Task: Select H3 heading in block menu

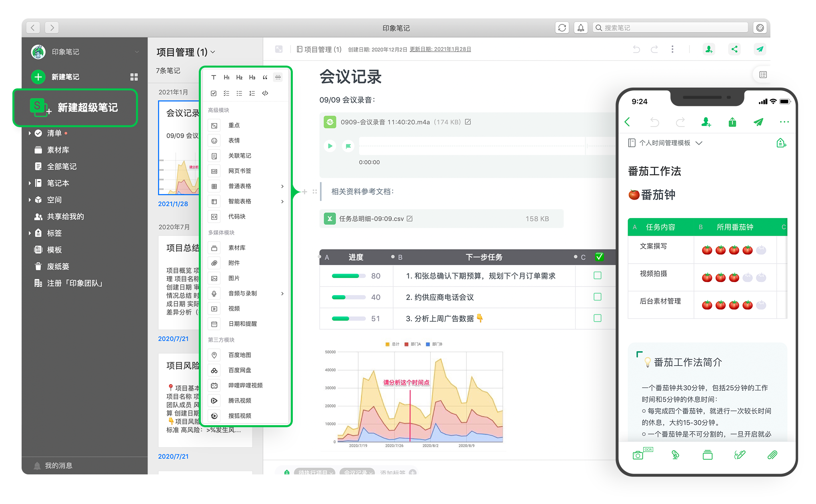Action: [252, 77]
